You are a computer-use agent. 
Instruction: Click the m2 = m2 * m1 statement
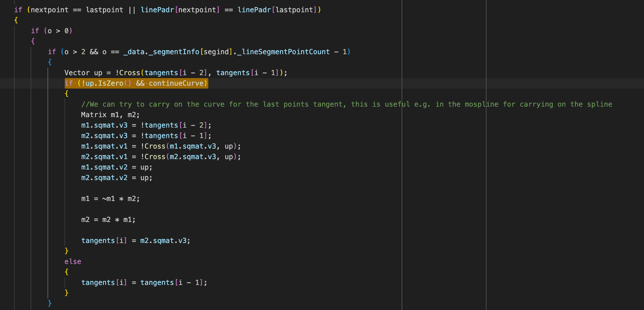tap(108, 220)
